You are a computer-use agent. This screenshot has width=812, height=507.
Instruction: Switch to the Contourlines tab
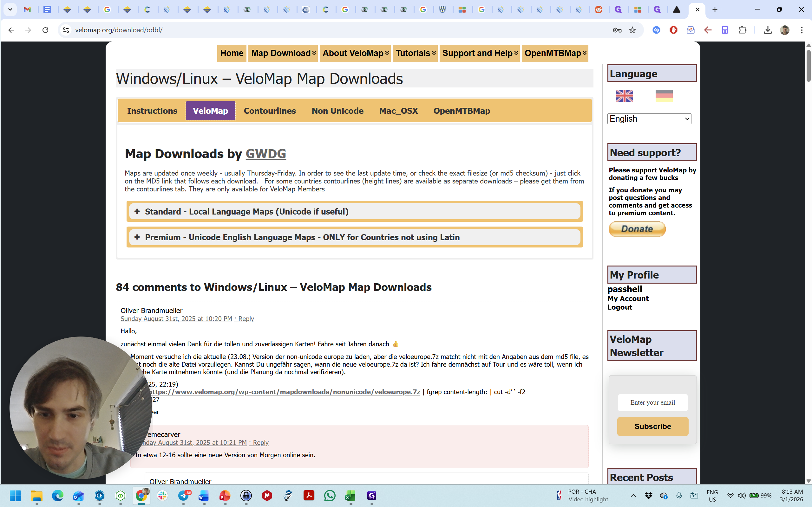point(269,111)
